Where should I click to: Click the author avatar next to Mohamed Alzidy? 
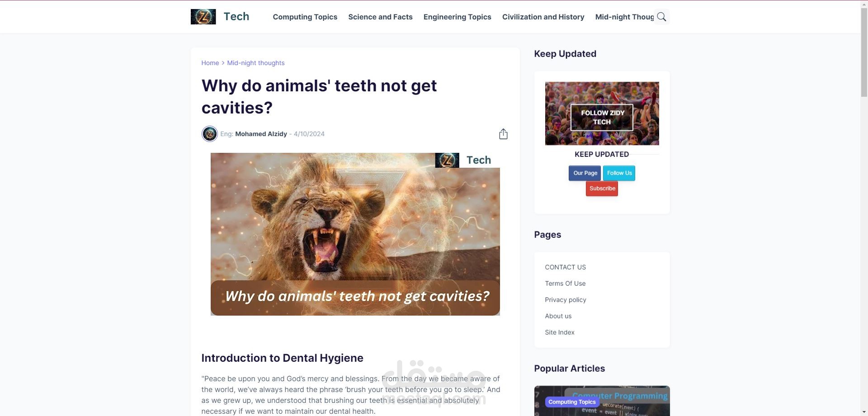click(209, 134)
